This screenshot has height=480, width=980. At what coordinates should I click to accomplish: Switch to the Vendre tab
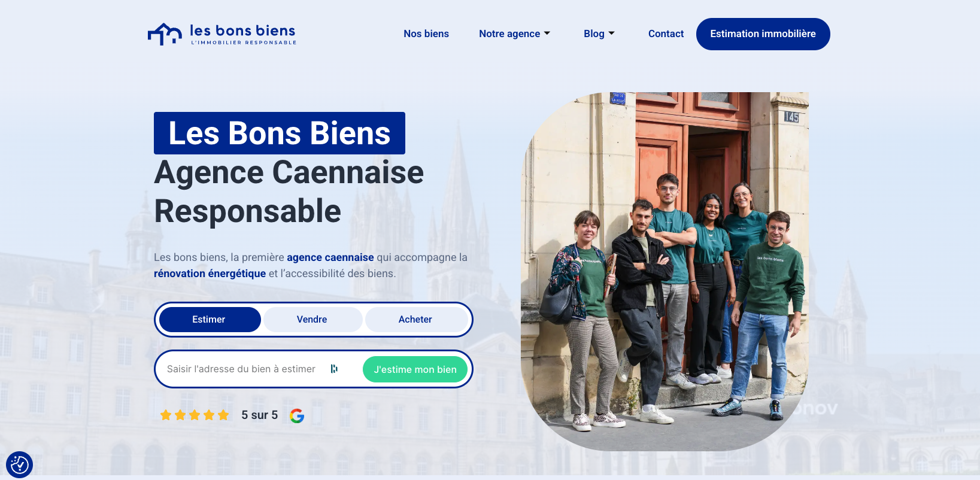click(x=312, y=320)
